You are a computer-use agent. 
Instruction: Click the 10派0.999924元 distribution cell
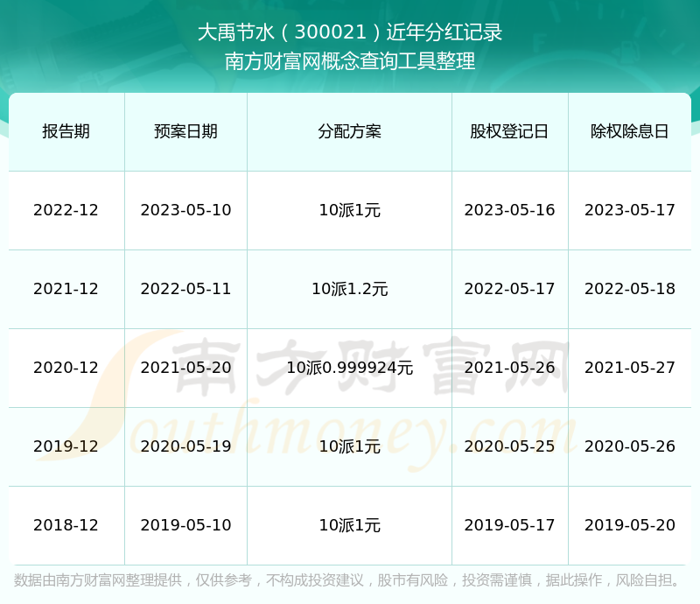349,368
